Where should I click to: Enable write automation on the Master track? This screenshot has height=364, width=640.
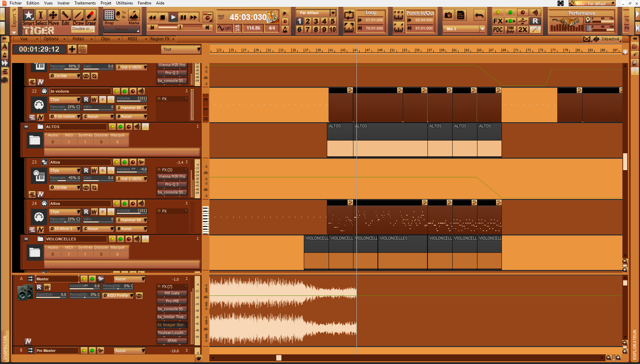click(47, 287)
